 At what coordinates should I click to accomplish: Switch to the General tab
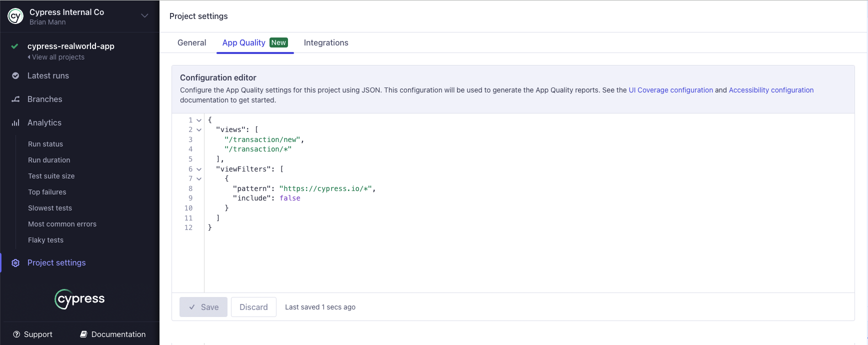[x=191, y=43]
